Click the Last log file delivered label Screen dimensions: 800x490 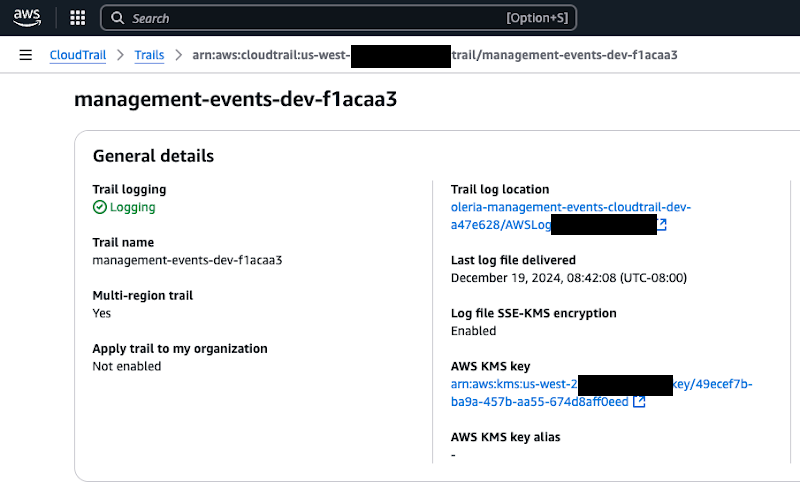[x=513, y=260]
